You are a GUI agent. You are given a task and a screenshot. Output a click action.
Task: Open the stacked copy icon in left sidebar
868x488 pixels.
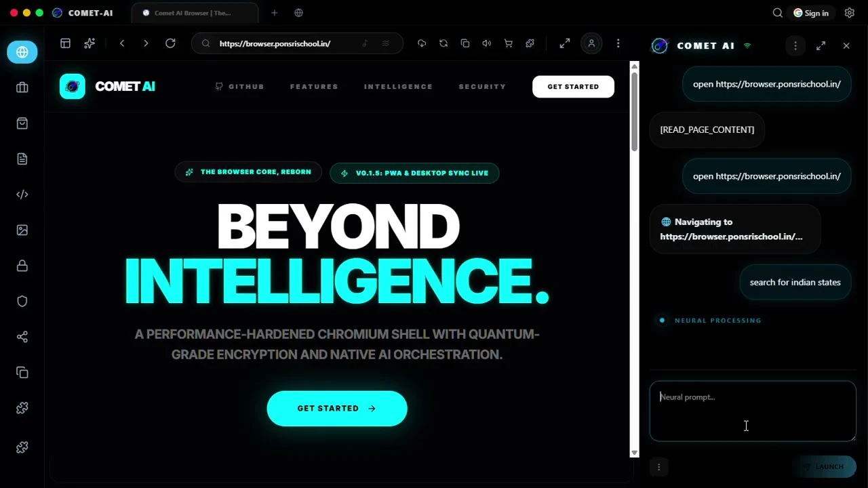coord(22,372)
